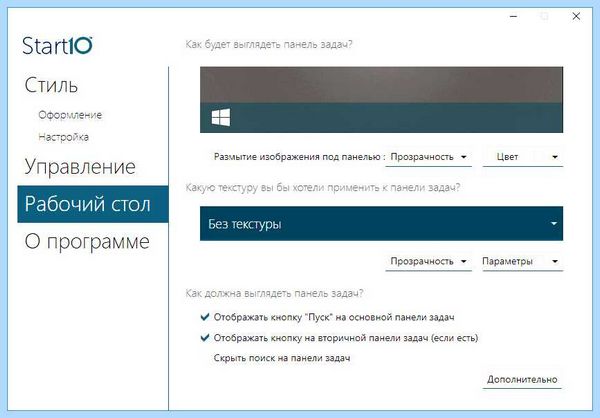The height and width of the screenshot is (418, 600).
Task: Select the Оформление sub-item
Action: pos(70,115)
